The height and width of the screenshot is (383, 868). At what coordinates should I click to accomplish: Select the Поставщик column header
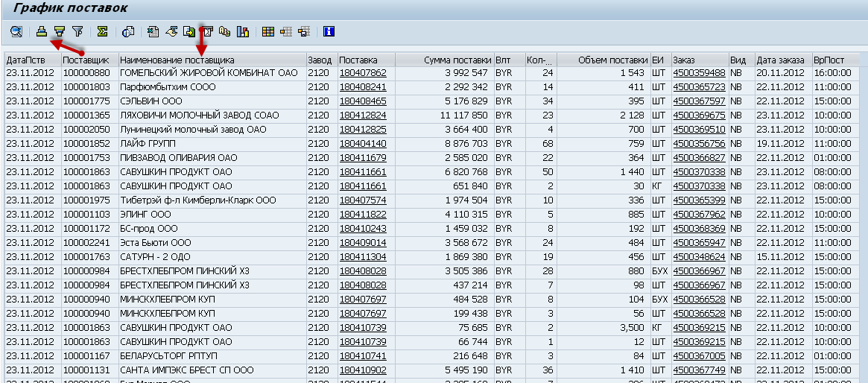[89, 60]
